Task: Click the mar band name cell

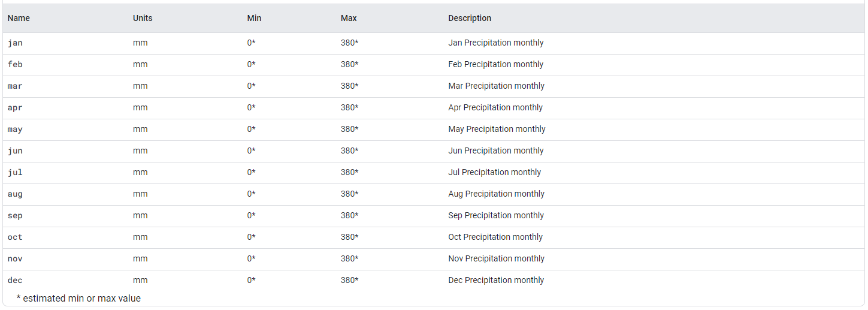Action: pyautogui.click(x=15, y=86)
